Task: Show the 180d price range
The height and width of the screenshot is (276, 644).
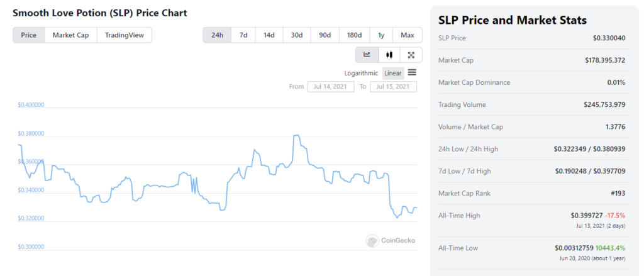Action: pyautogui.click(x=355, y=35)
